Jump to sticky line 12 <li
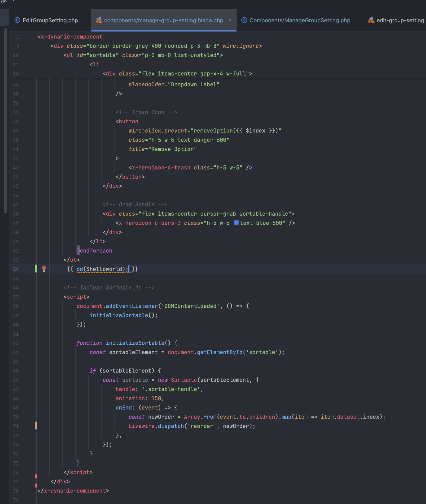The height and width of the screenshot is (504, 426). click(x=94, y=64)
